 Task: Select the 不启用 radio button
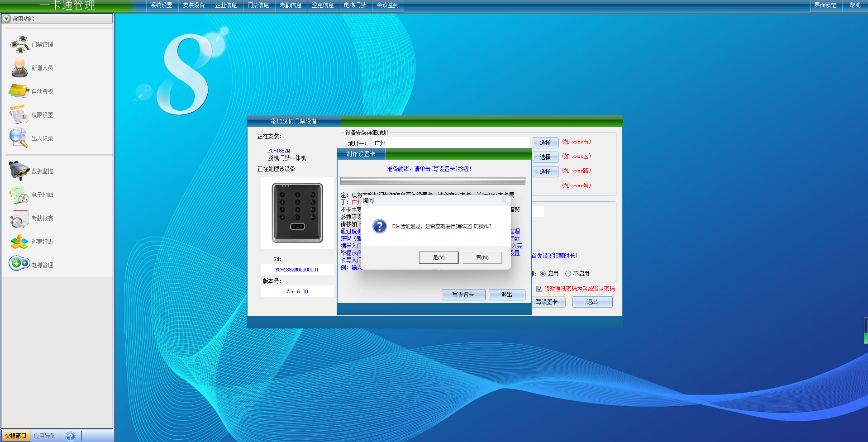click(568, 273)
